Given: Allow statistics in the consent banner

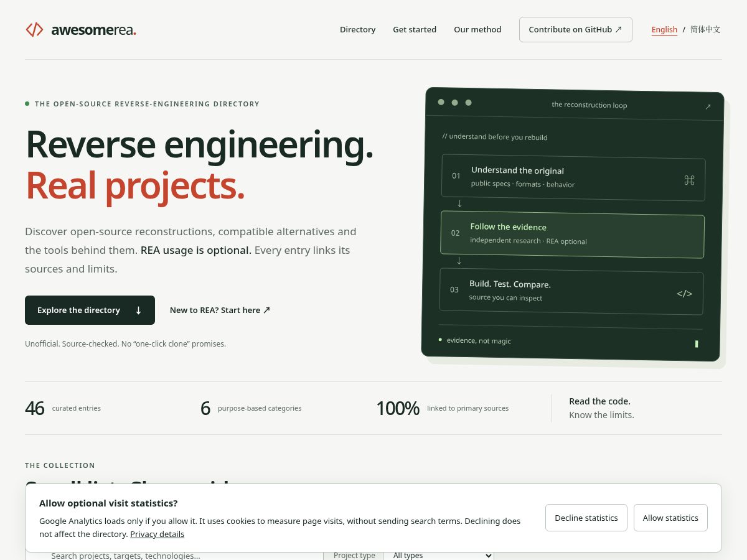Looking at the screenshot, I should pos(670,518).
